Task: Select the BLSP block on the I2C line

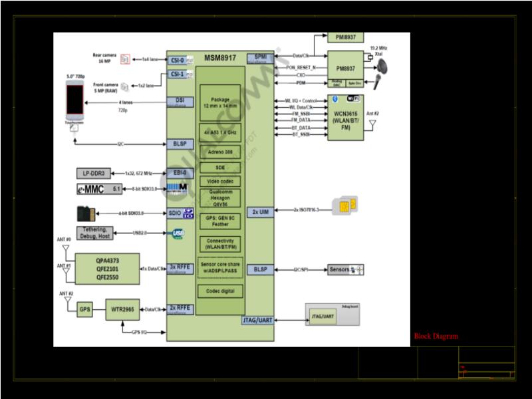Action: pos(180,144)
